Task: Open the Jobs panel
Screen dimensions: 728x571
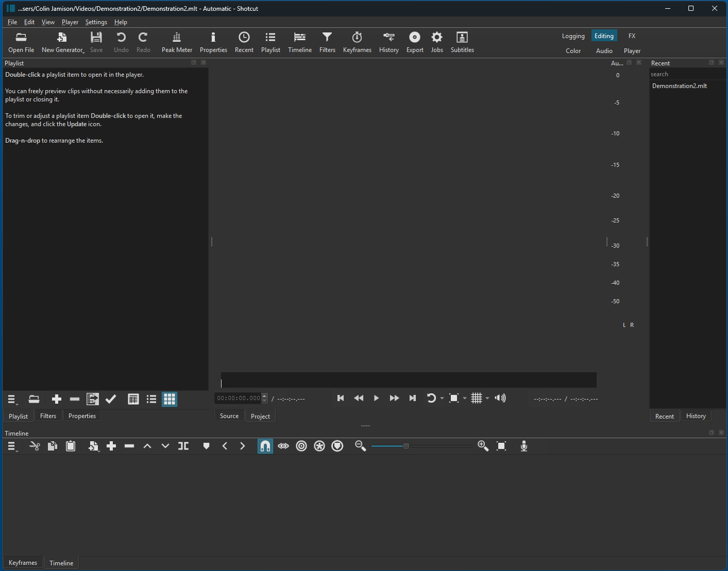Action: pyautogui.click(x=436, y=41)
